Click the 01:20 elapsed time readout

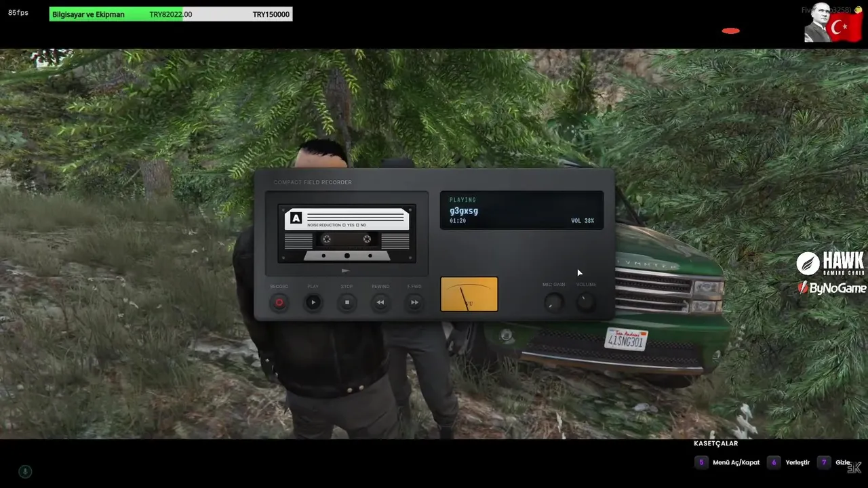click(x=457, y=221)
